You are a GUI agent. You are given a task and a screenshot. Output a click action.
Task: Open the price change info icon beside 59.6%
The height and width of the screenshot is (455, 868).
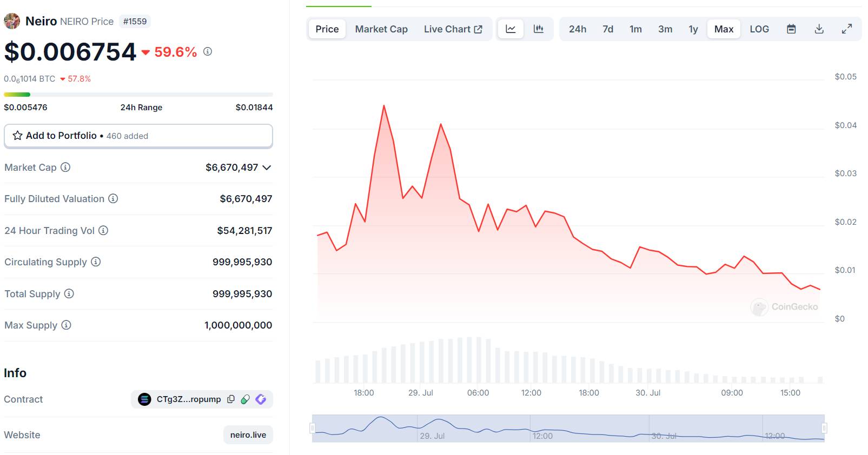(x=208, y=51)
